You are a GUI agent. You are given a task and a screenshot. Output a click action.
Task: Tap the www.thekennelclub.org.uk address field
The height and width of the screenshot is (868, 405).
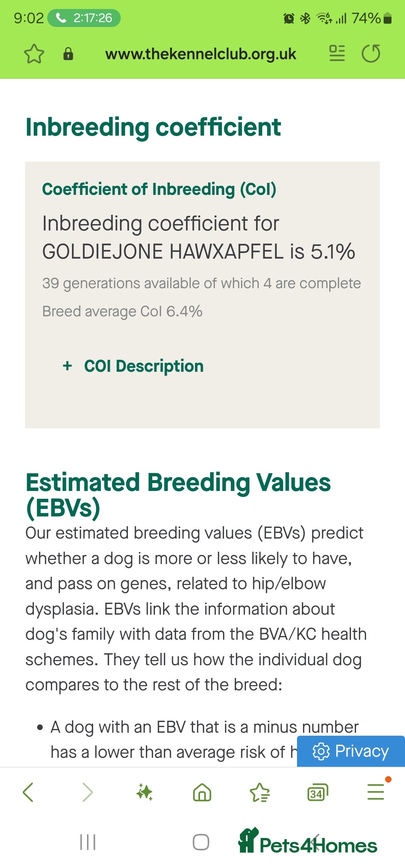201,54
